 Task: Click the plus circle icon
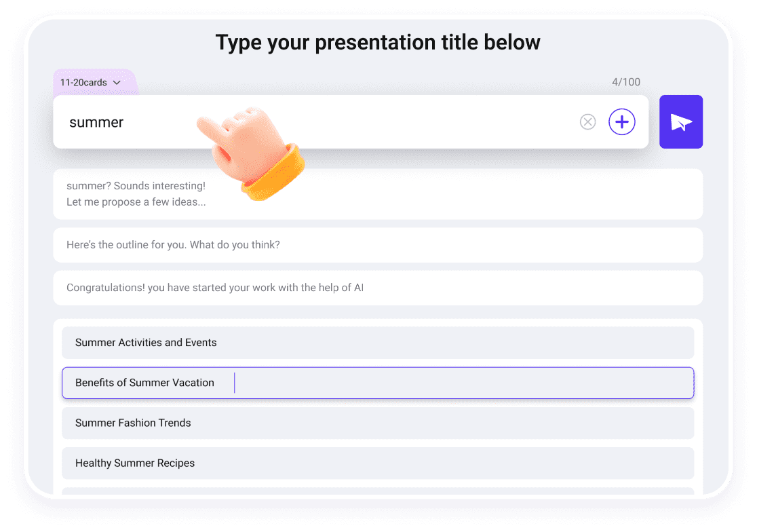tap(621, 122)
